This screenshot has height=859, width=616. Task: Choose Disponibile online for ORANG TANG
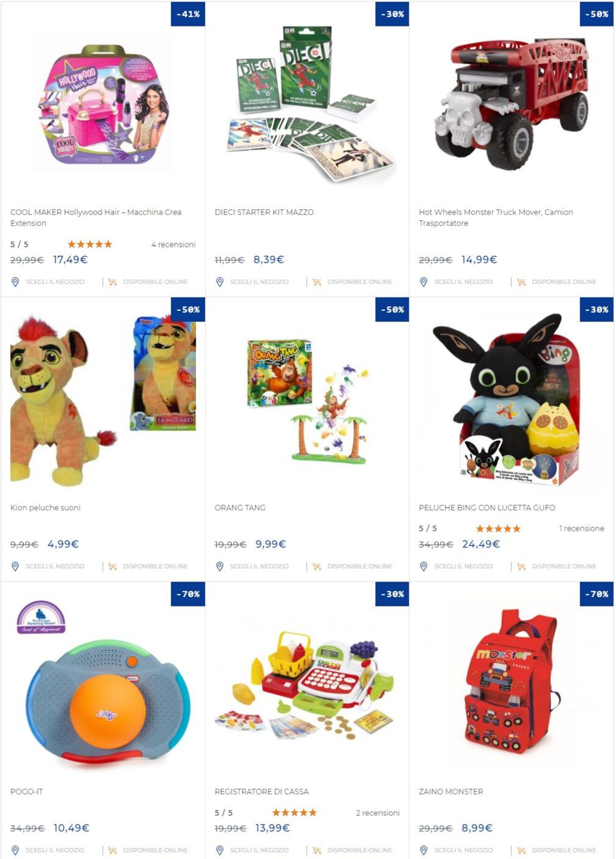tap(359, 566)
